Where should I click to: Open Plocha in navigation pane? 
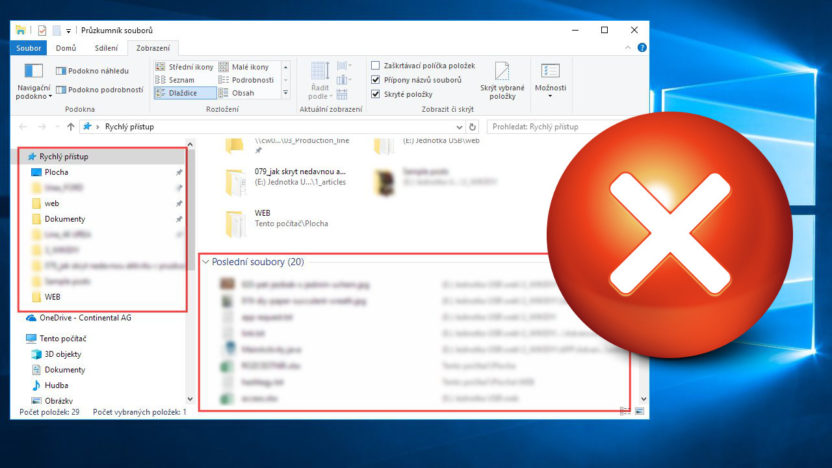click(x=56, y=172)
